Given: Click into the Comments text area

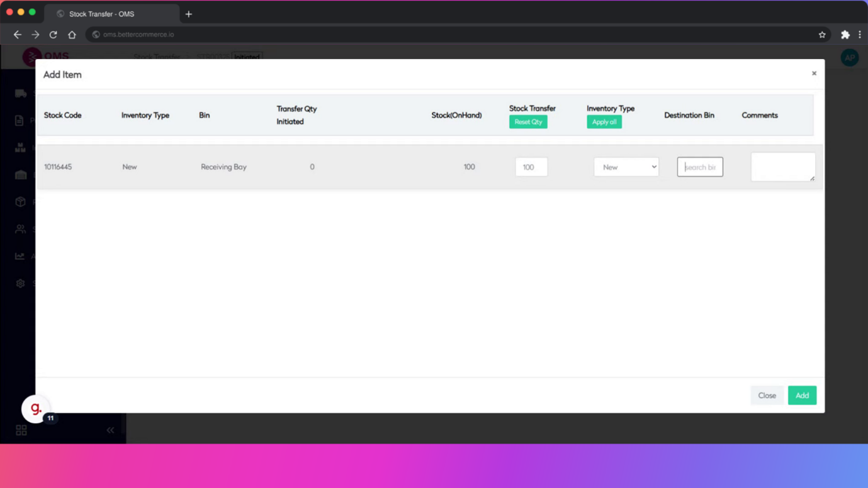Looking at the screenshot, I should tap(782, 167).
